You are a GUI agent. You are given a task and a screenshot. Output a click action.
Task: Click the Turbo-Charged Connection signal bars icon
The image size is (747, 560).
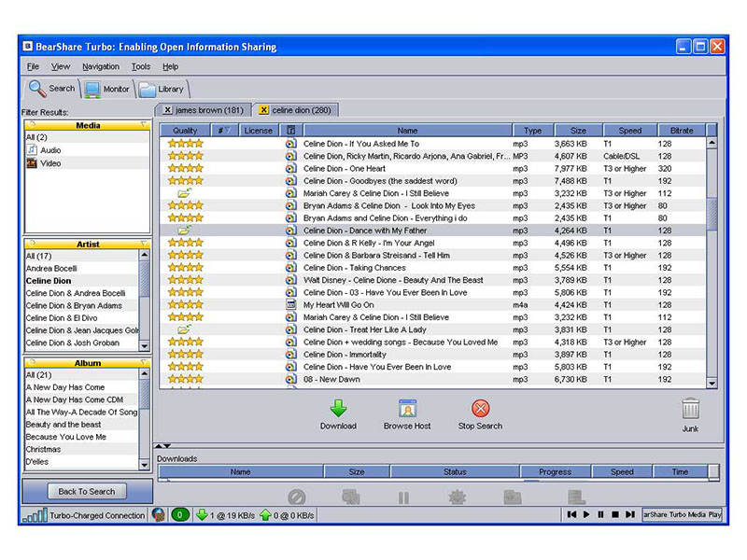pos(34,514)
